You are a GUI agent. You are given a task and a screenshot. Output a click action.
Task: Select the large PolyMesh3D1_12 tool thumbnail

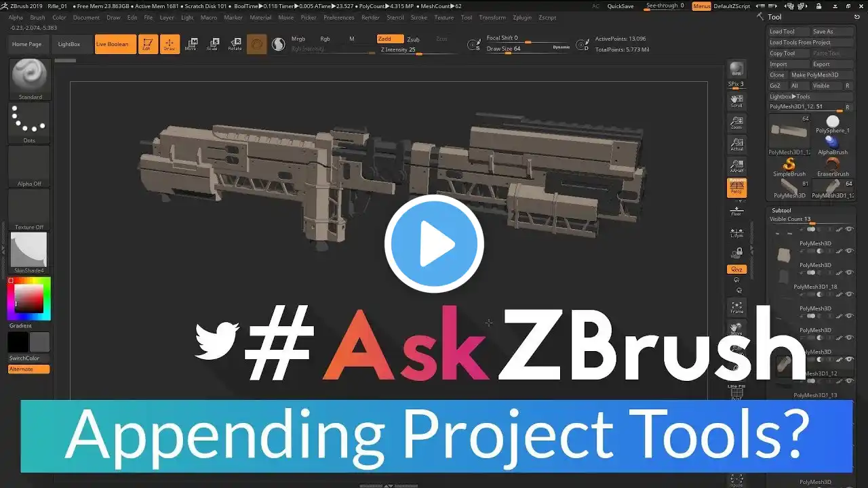[x=789, y=134]
